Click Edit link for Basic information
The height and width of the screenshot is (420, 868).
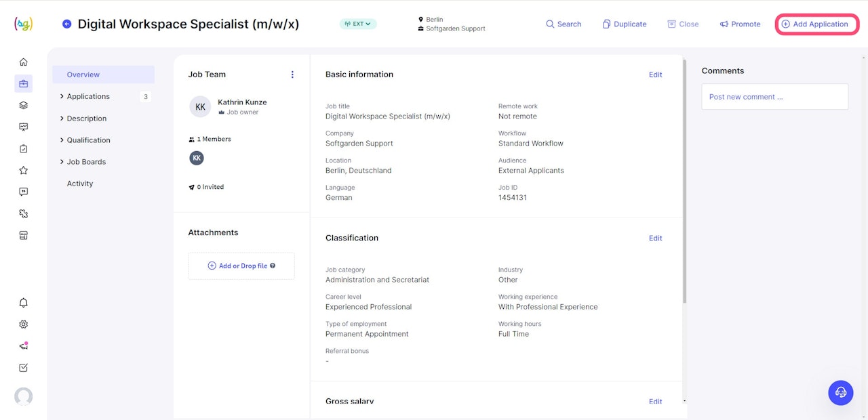pyautogui.click(x=655, y=75)
